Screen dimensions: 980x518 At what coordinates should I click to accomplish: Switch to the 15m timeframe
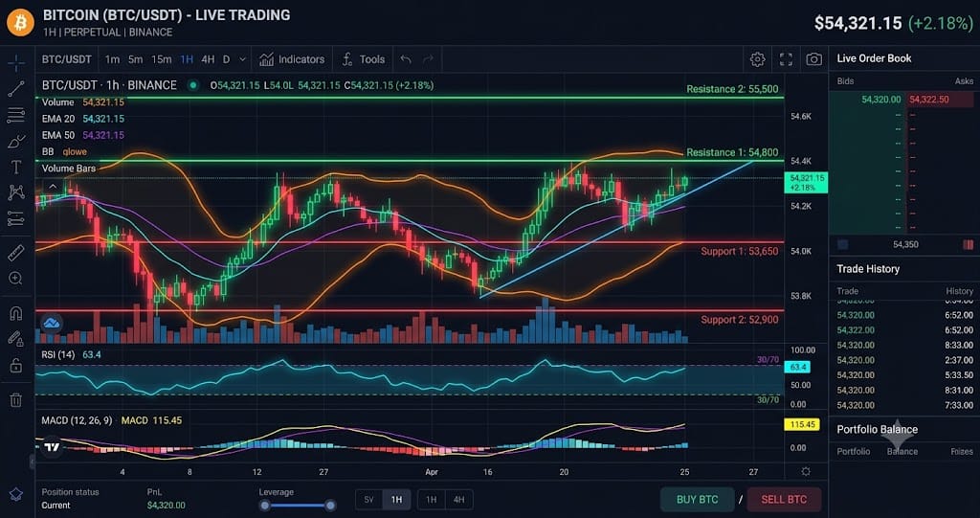(161, 59)
